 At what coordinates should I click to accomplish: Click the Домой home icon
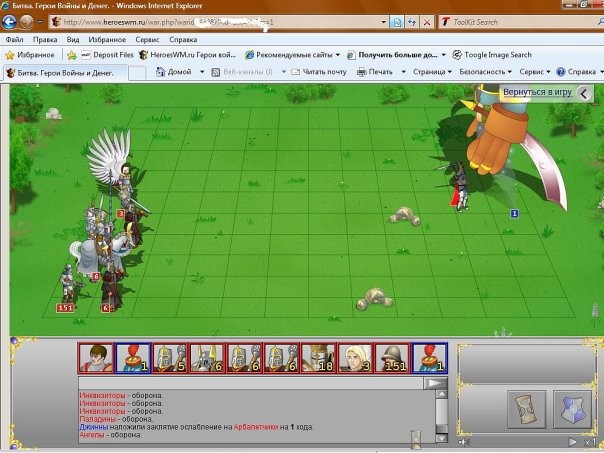coord(160,72)
